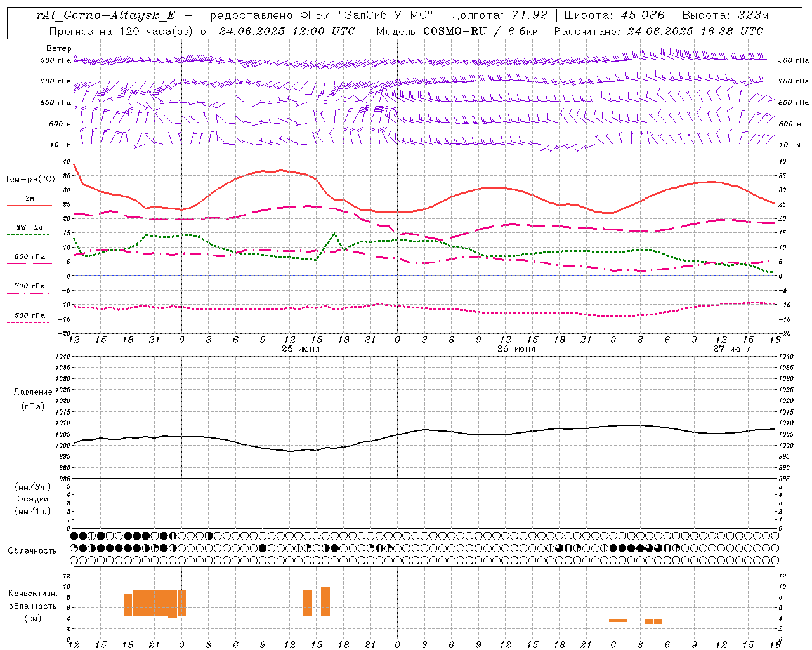Click the 26 июня date label
Image resolution: width=812 pixels, height=650 pixels.
coord(516,349)
